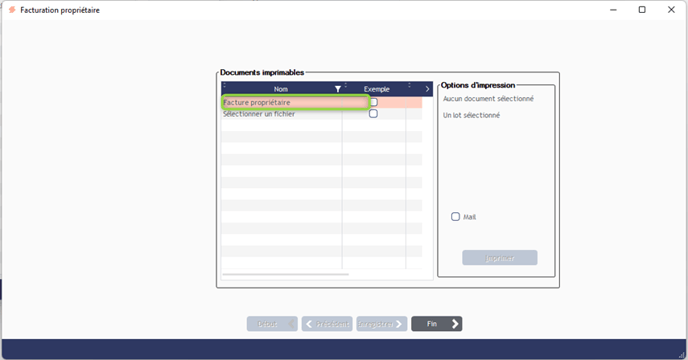
Task: Tick the Exemple checkbox for Facture propriétaire
Action: [x=373, y=102]
